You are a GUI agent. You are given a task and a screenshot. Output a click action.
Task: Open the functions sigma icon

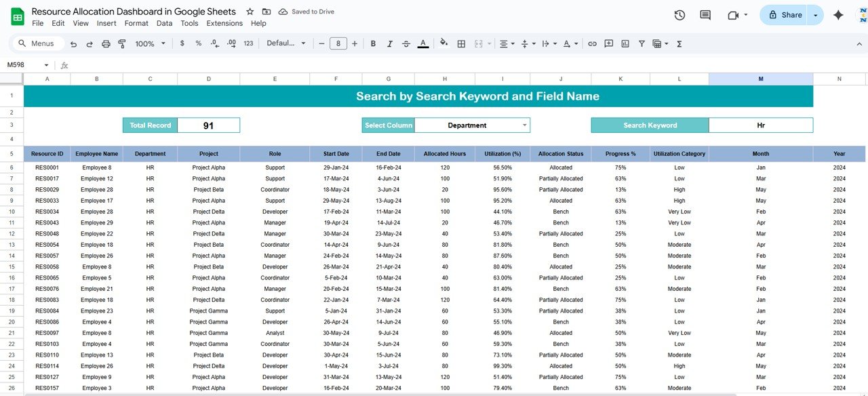click(679, 43)
